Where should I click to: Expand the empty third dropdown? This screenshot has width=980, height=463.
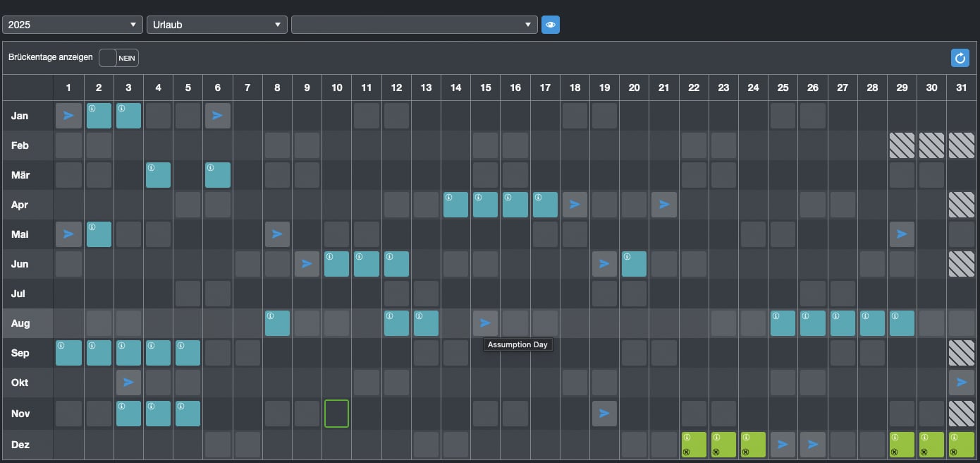[x=414, y=25]
